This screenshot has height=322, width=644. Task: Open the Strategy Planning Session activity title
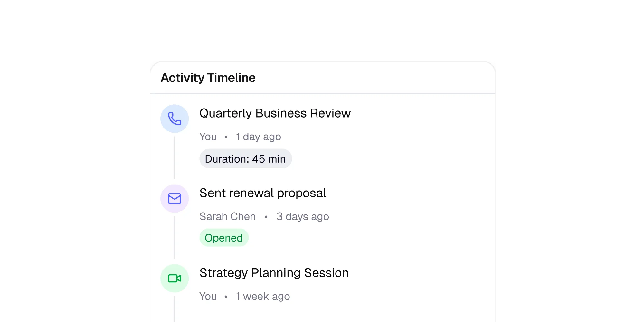(274, 273)
